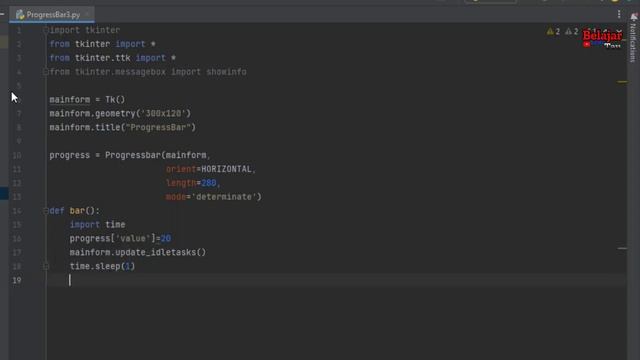
Task: Collapse the def bar() function fold marker
Action: [x=46, y=211]
